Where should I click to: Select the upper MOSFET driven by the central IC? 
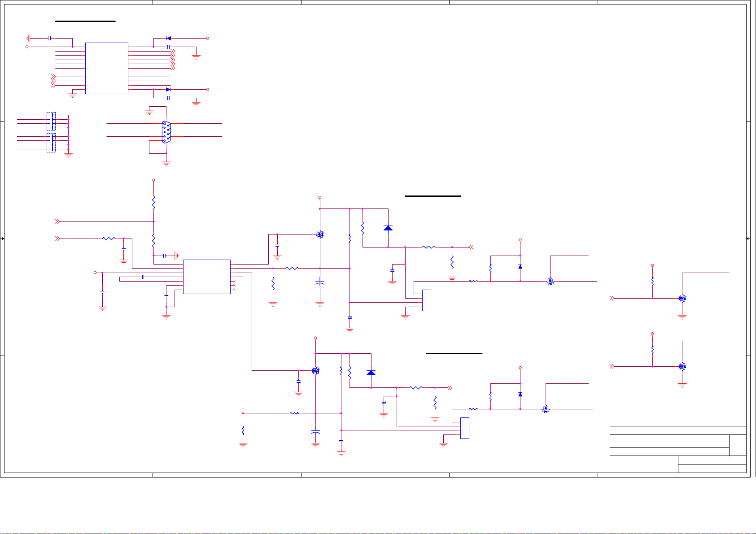[320, 234]
